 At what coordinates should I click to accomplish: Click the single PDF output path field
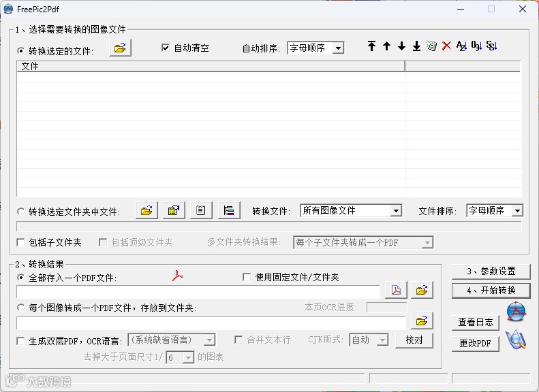[198, 291]
